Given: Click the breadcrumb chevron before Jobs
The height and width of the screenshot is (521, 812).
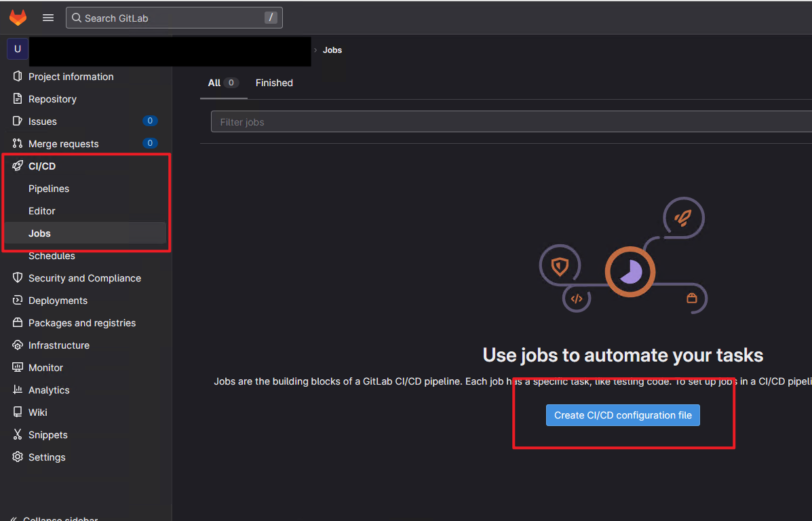Looking at the screenshot, I should point(315,50).
